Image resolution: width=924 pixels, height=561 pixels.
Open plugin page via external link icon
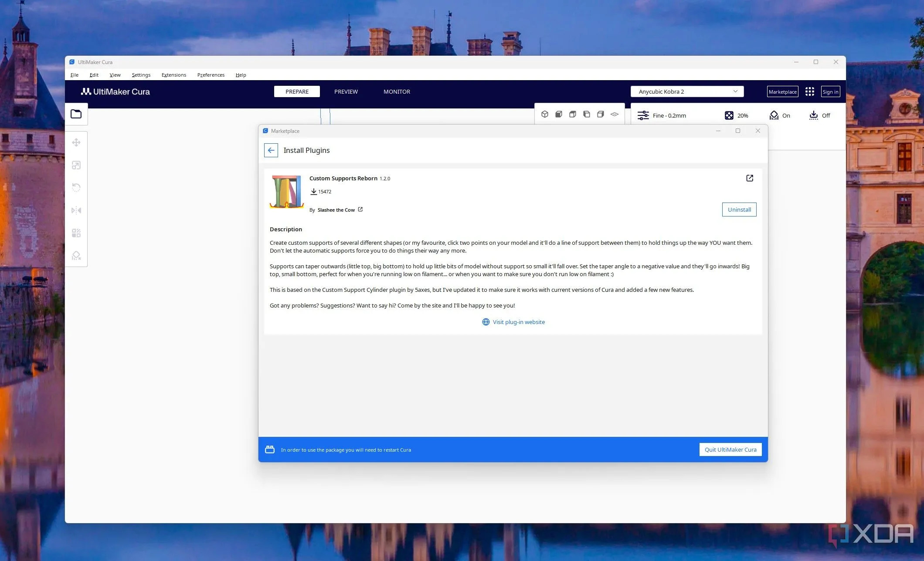(750, 178)
